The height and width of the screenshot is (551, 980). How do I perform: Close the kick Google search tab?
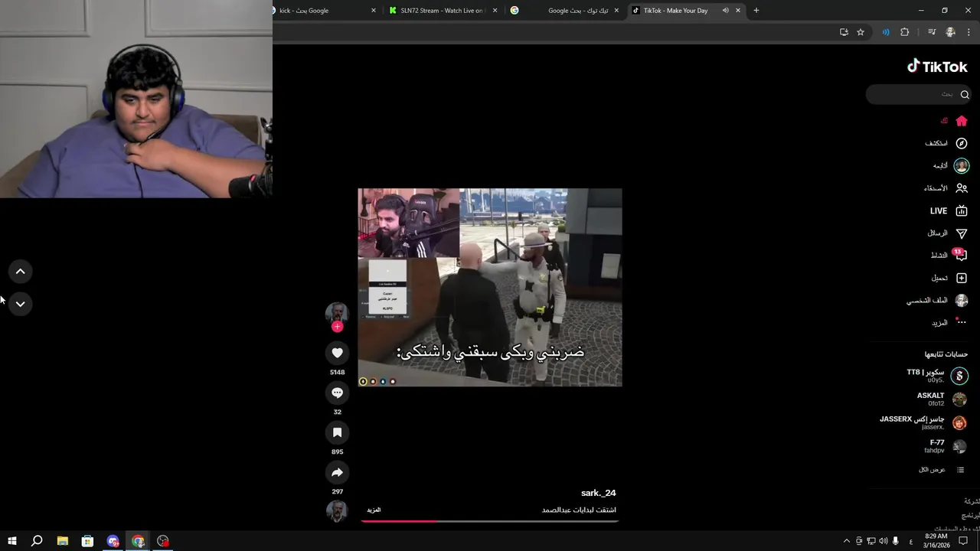(374, 11)
